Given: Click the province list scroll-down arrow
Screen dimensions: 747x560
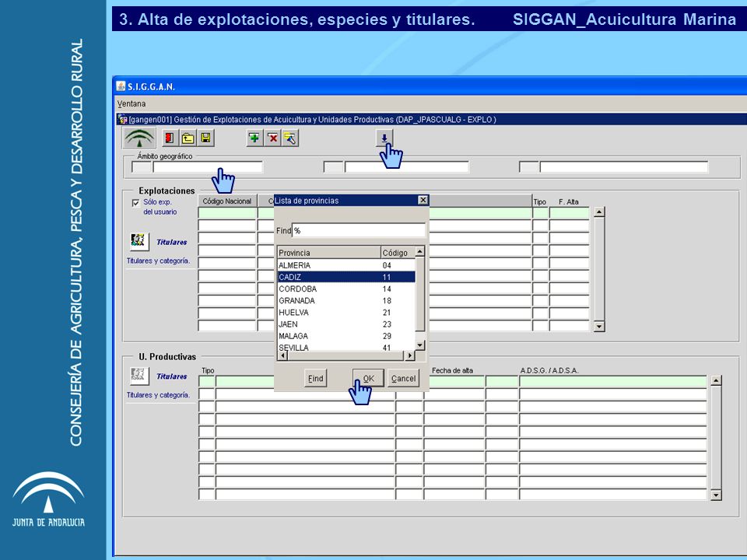Looking at the screenshot, I should pyautogui.click(x=419, y=345).
